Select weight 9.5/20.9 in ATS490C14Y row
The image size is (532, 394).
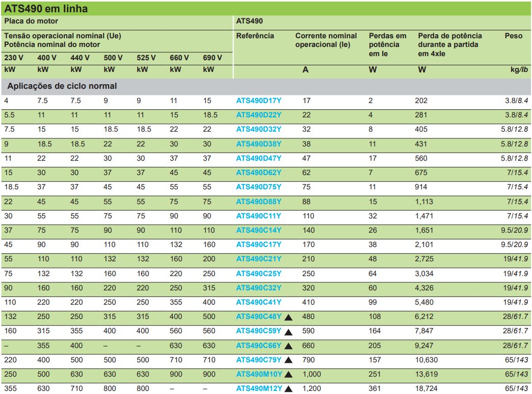(514, 230)
